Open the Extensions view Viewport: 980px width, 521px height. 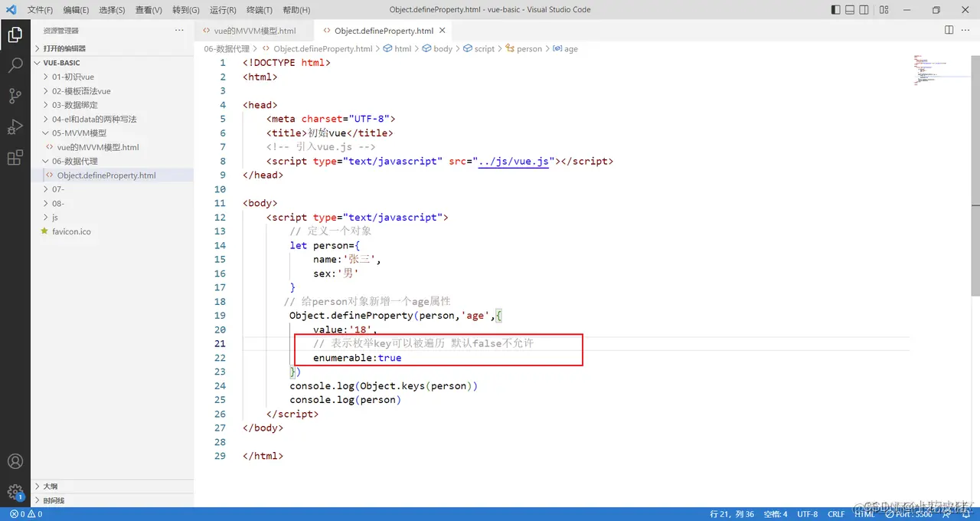pos(15,158)
